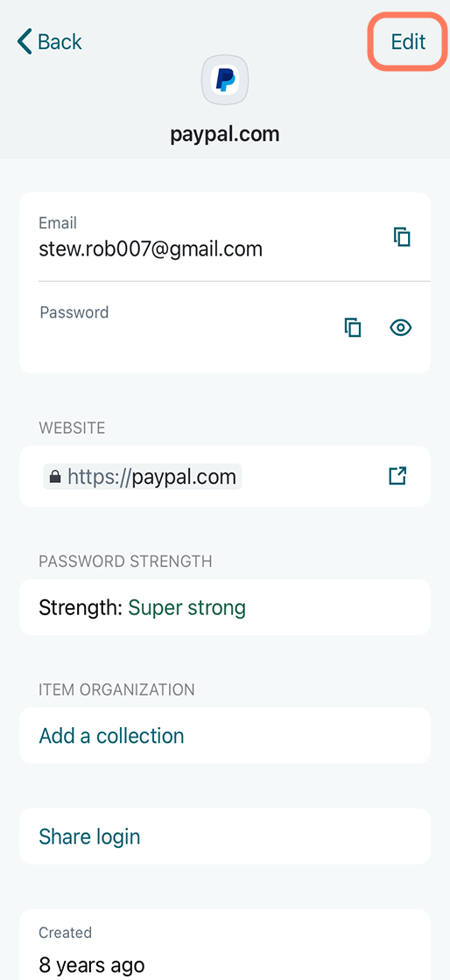Copy the password using its copy icon
The image size is (450, 980).
click(353, 327)
